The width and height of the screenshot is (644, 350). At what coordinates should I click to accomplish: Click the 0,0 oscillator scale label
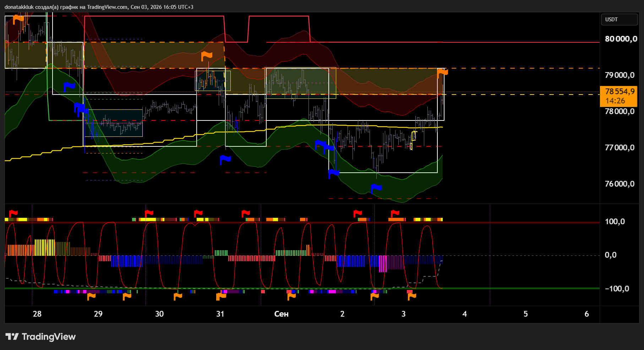click(610, 255)
